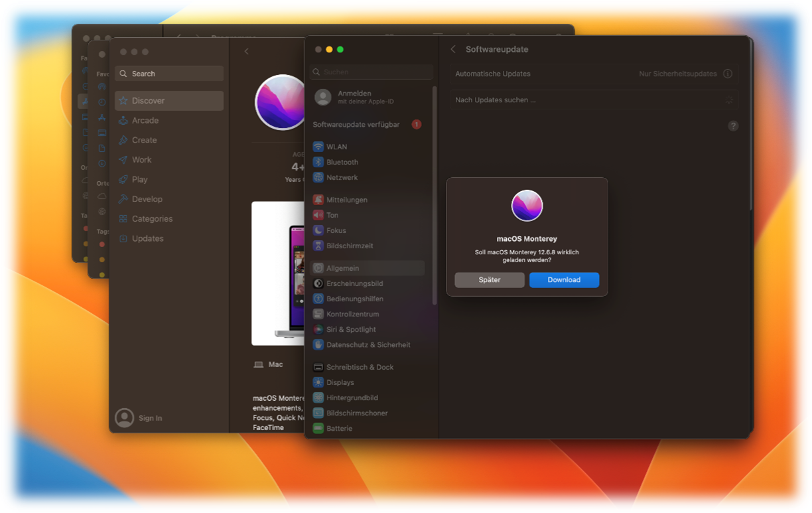812x513 pixels.
Task: Select Create in the App Store sidebar
Action: 169,140
